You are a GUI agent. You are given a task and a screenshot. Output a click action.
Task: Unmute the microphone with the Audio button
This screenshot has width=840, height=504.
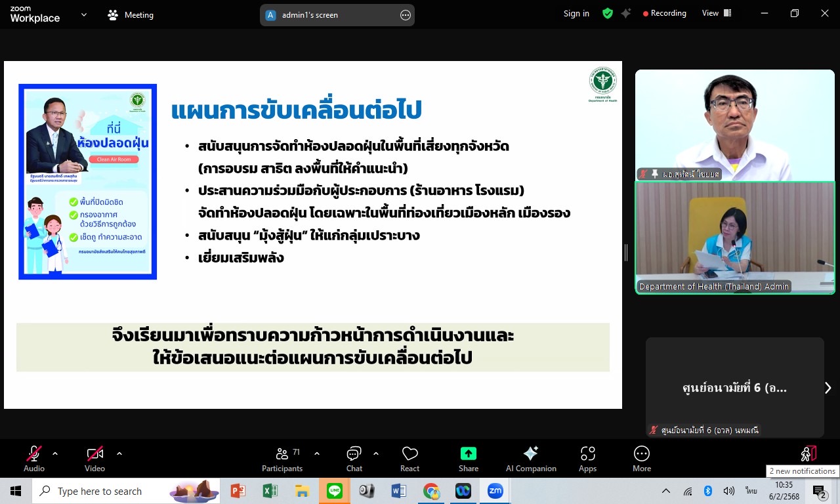(34, 459)
